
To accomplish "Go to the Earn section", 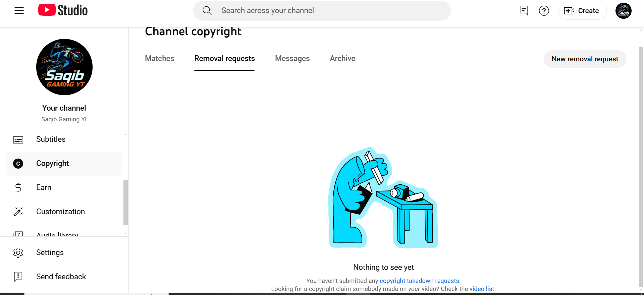I will click(x=64, y=188).
